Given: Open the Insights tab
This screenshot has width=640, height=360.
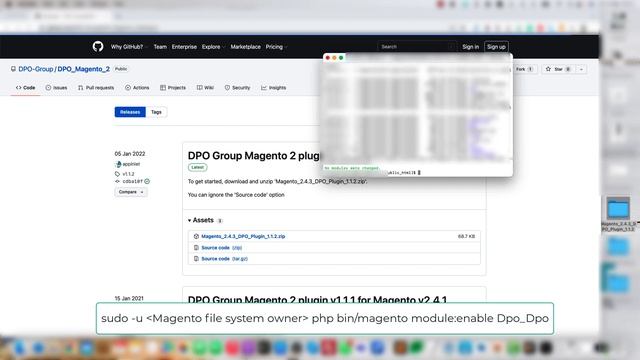Looking at the screenshot, I should [273, 88].
